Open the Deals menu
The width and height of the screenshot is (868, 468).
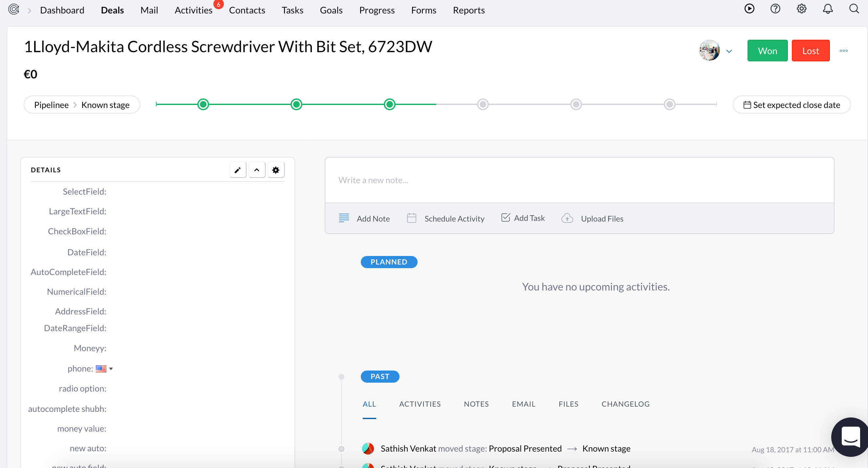[112, 10]
